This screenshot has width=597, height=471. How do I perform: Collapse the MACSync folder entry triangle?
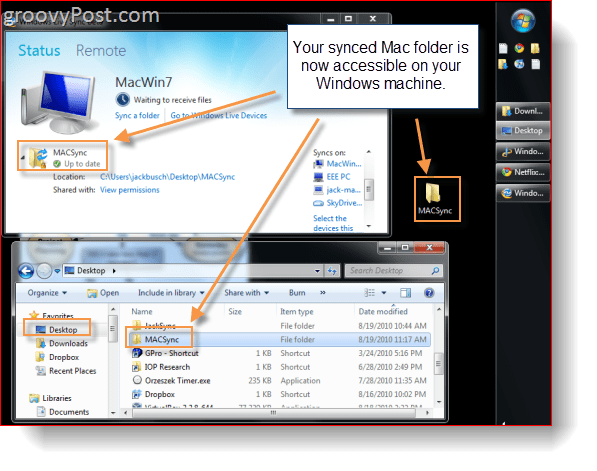coord(23,157)
